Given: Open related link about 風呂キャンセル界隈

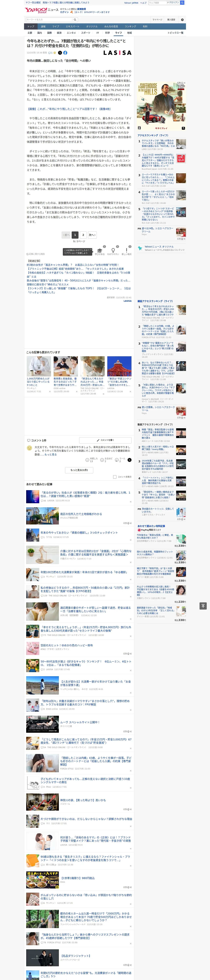Looking at the screenshot, I should pos(73,265).
